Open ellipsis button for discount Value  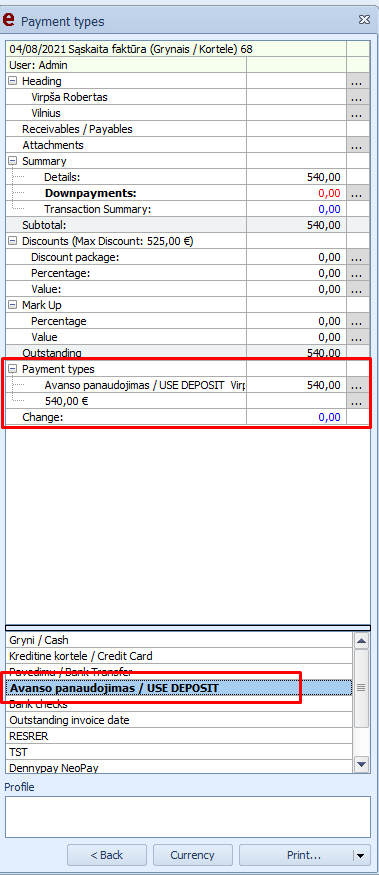[357, 290]
